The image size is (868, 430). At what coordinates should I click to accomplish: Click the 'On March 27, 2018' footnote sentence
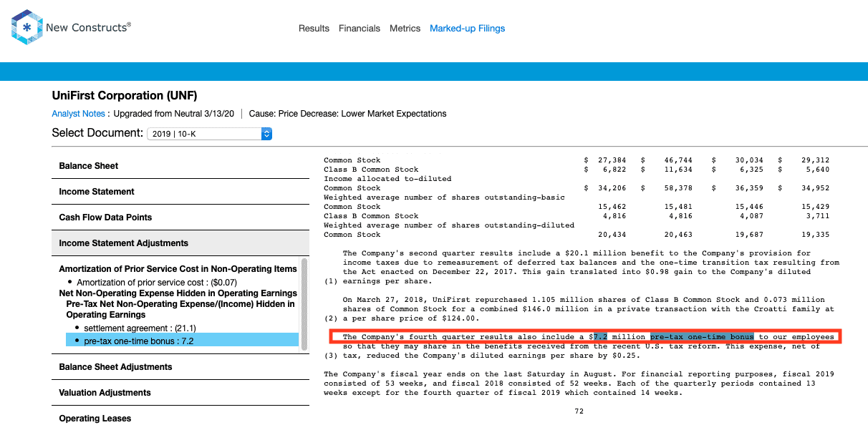tap(579, 309)
